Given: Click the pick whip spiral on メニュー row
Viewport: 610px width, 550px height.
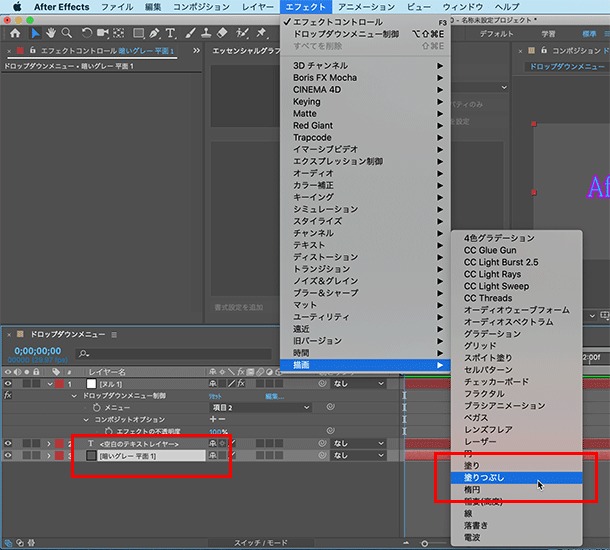Looking at the screenshot, I should pos(330,407).
